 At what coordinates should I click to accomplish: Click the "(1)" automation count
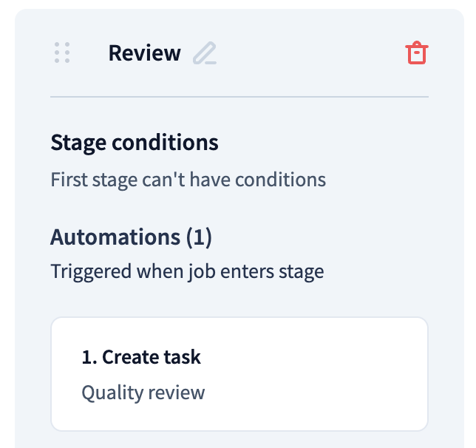(199, 237)
